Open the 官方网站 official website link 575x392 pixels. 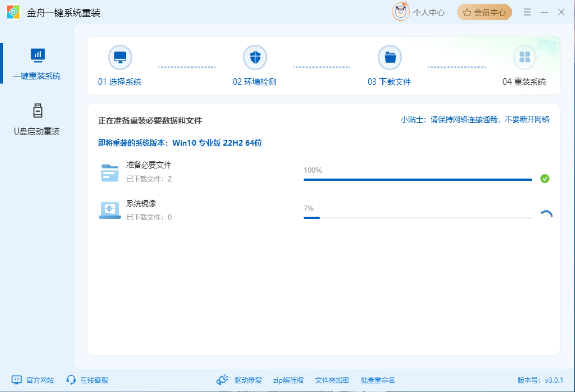coord(40,380)
